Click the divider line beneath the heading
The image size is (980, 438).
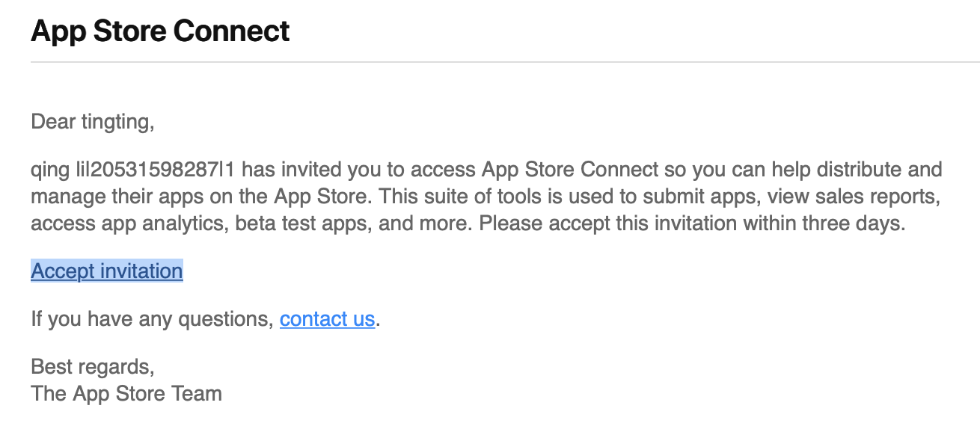505,62
